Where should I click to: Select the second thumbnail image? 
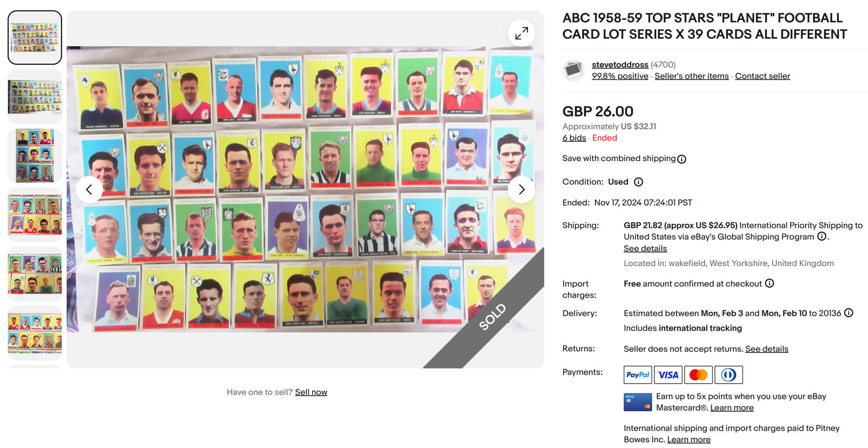(x=35, y=97)
